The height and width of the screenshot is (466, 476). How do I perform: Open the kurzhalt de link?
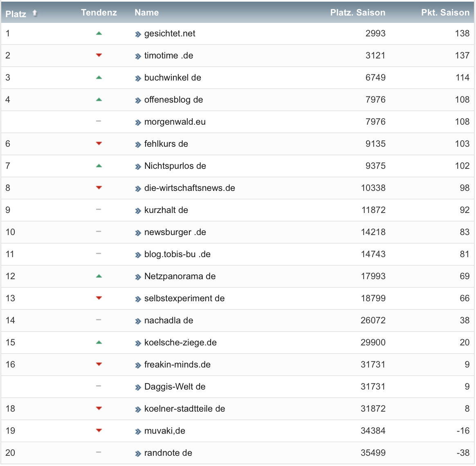[166, 210]
